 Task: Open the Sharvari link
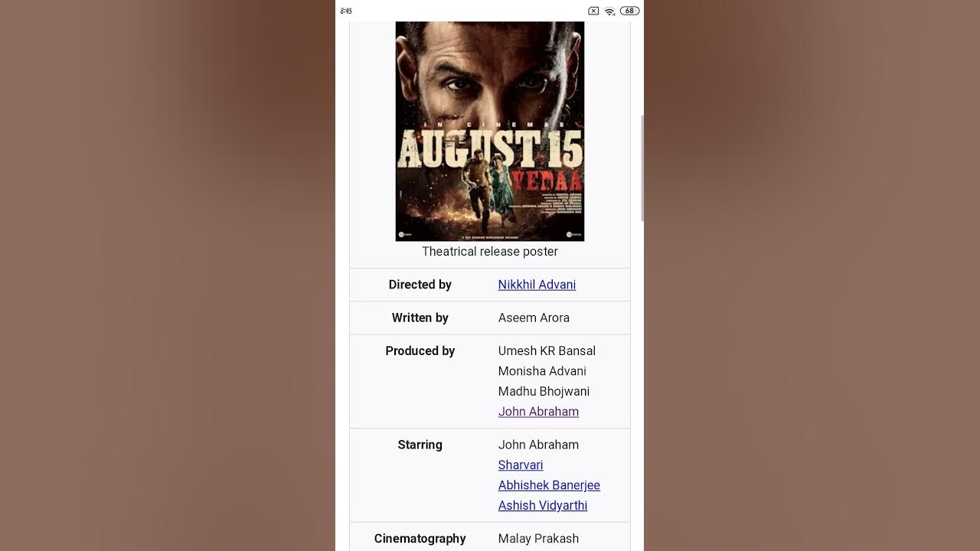point(521,465)
